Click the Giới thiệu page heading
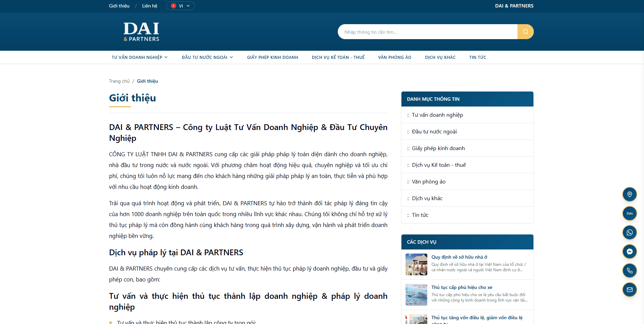 coord(132,98)
